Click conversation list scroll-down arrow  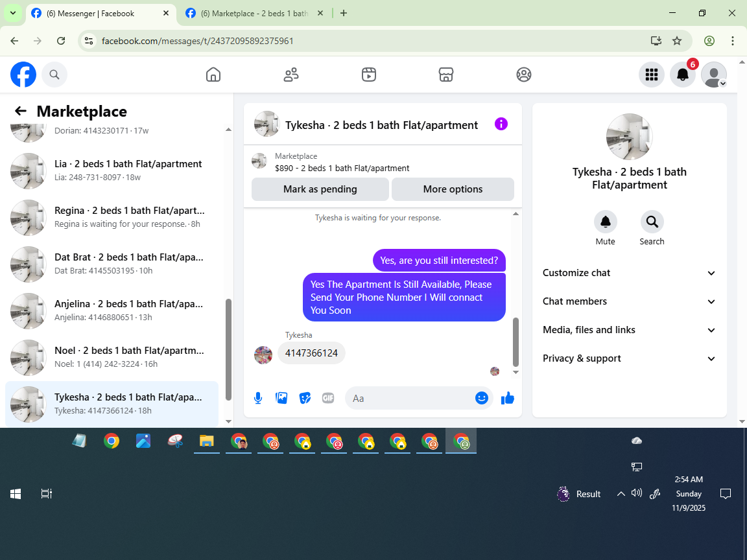coord(228,421)
